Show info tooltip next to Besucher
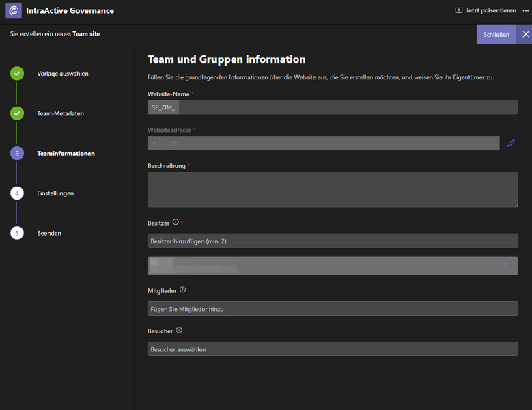This screenshot has width=532, height=410. 179,331
